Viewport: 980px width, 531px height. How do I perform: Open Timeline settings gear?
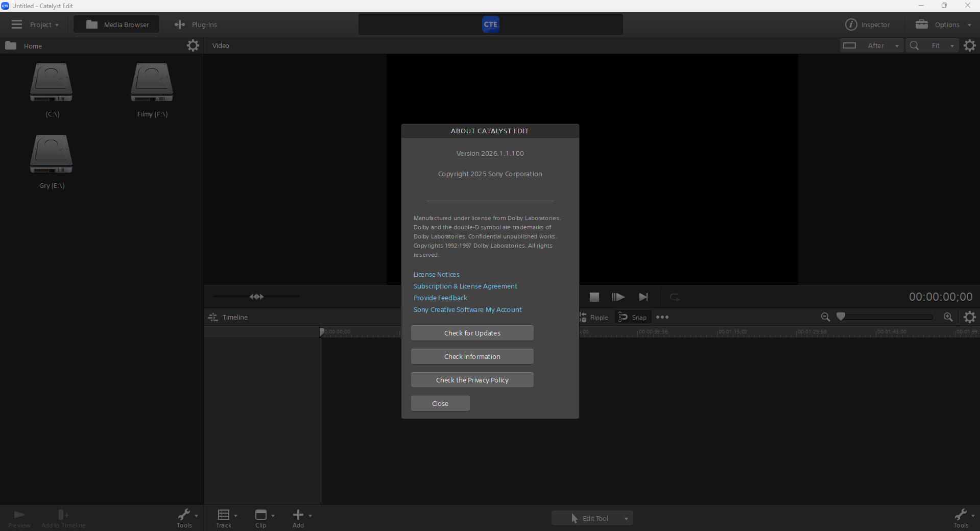(970, 317)
